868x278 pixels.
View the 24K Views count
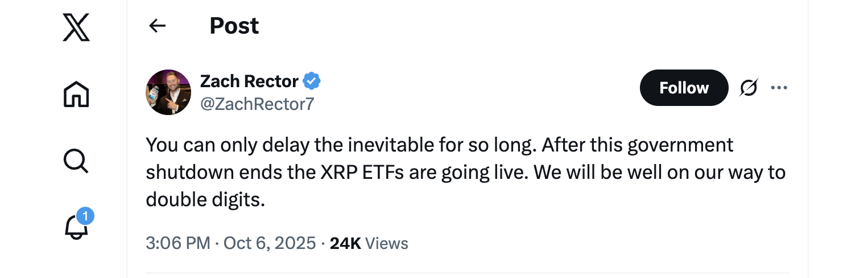(x=369, y=243)
